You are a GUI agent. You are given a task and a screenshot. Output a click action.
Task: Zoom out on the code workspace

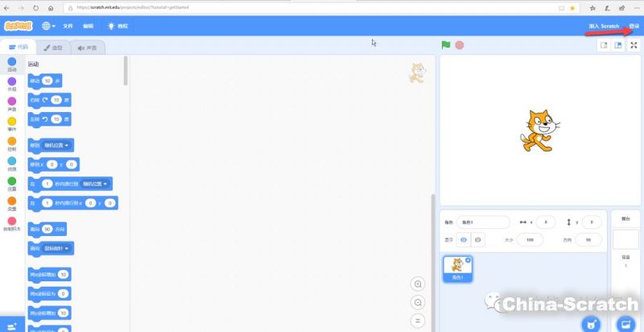coord(417,302)
